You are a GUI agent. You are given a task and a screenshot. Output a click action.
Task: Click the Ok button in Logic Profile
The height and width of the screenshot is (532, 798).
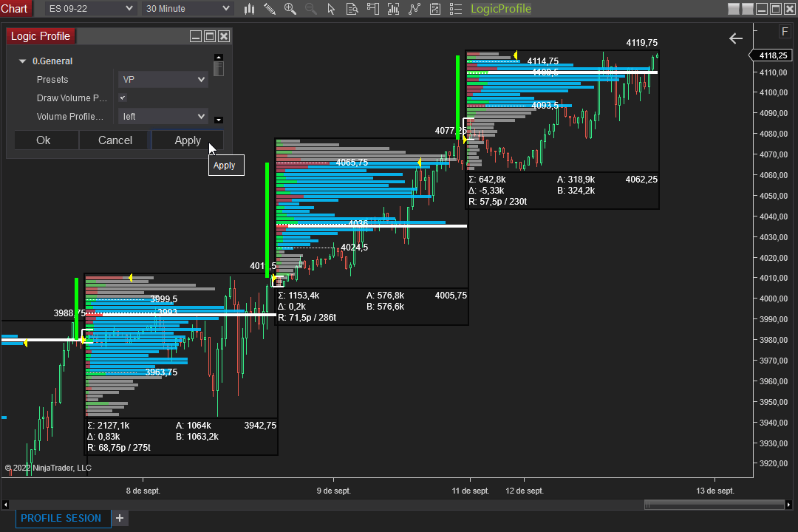pos(45,140)
